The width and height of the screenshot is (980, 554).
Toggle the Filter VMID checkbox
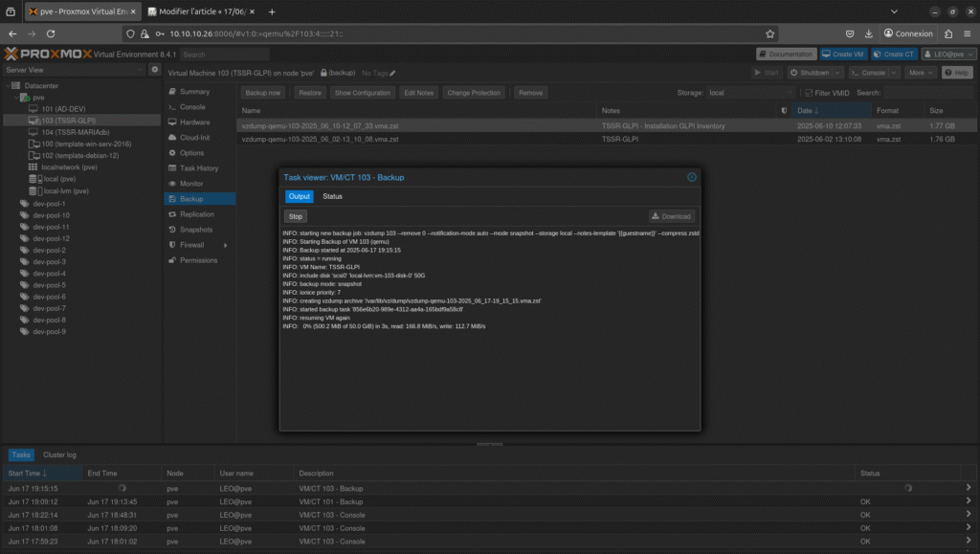[x=809, y=93]
